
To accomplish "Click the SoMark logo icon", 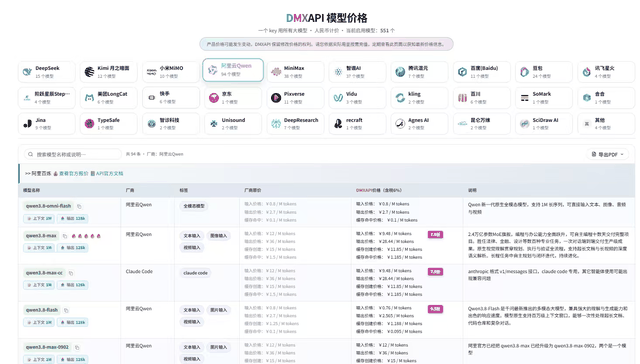I will [524, 98].
